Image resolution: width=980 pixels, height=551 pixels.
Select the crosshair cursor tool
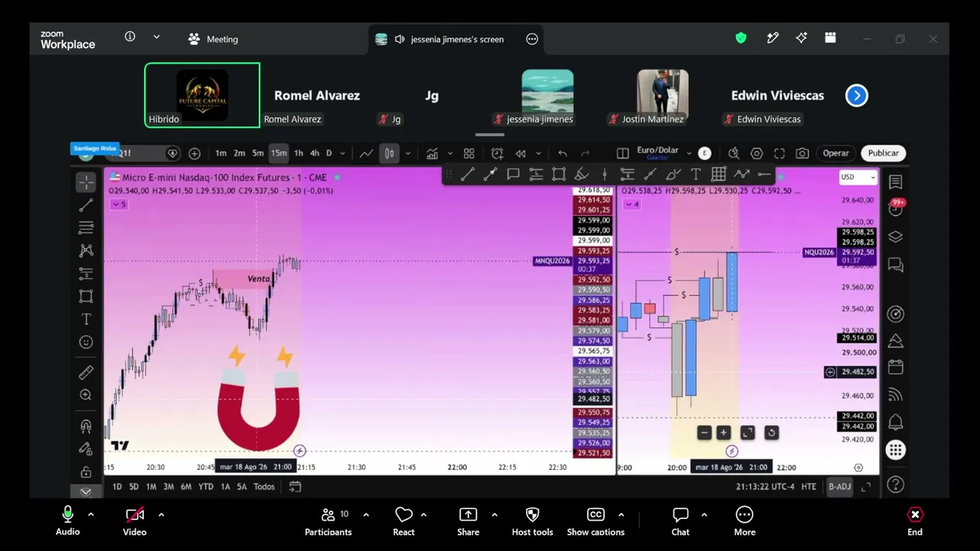click(86, 182)
